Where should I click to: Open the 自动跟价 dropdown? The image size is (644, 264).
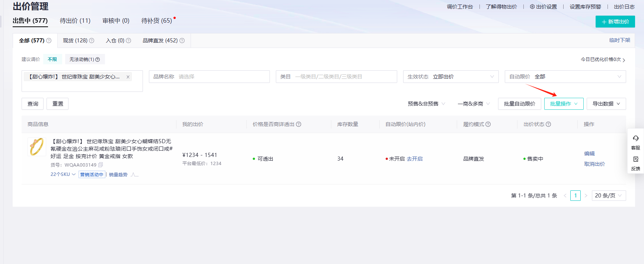[x=565, y=77]
